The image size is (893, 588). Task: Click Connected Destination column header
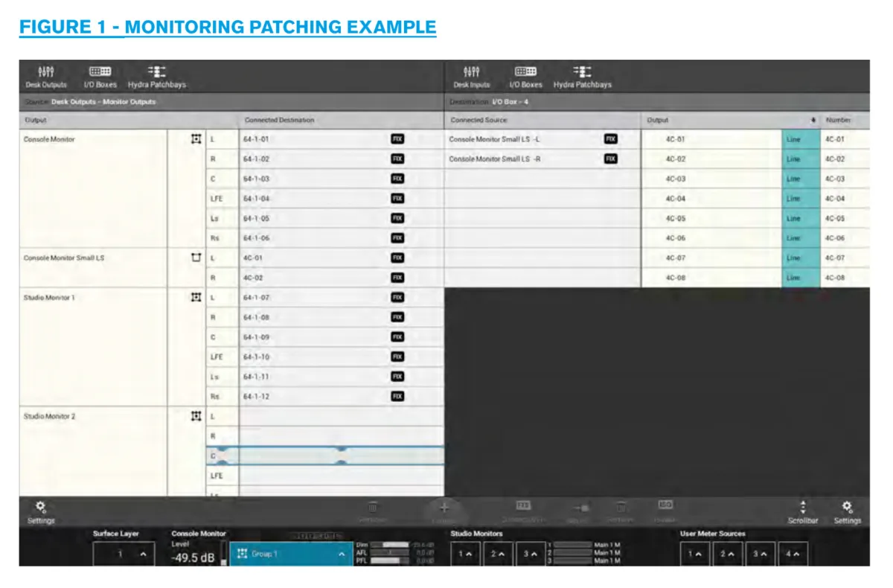pos(342,120)
